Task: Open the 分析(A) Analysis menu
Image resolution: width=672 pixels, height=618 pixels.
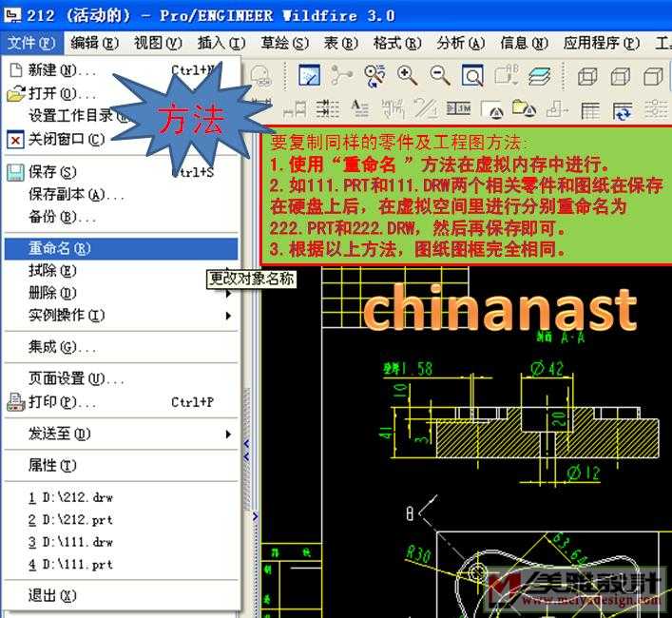Action: click(461, 43)
